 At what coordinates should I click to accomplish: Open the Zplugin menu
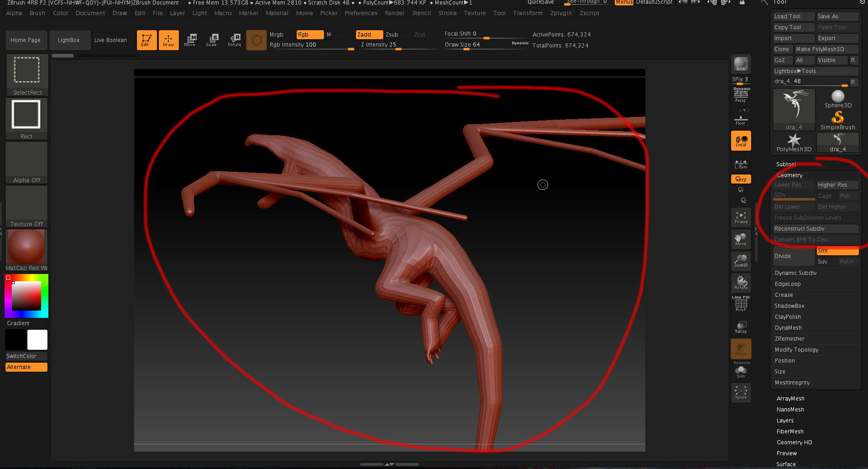561,13
